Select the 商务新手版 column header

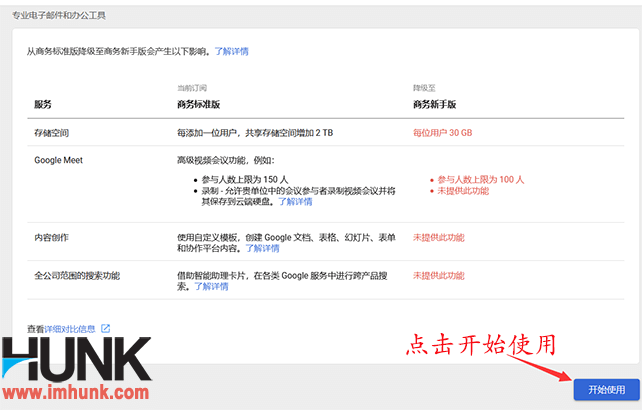pos(434,104)
